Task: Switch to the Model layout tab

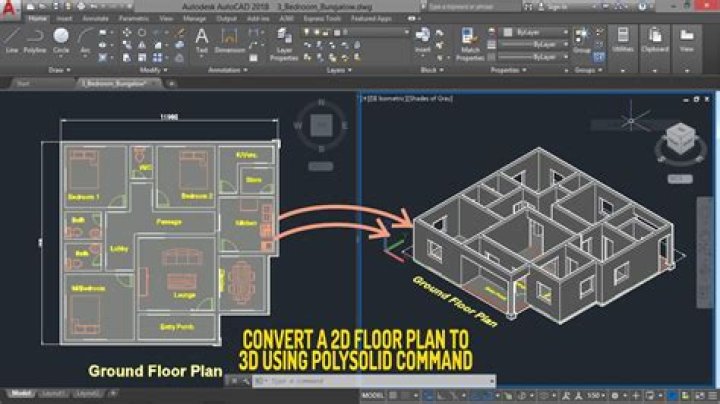Action: click(21, 394)
